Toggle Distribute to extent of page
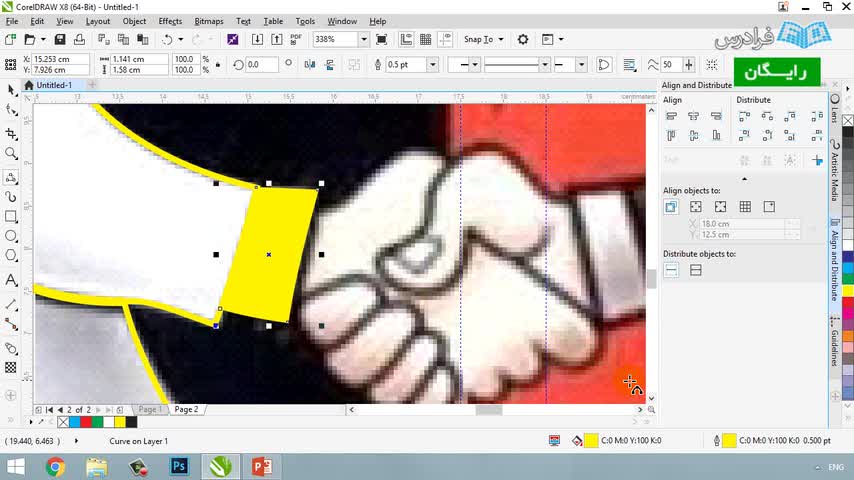 tap(696, 270)
